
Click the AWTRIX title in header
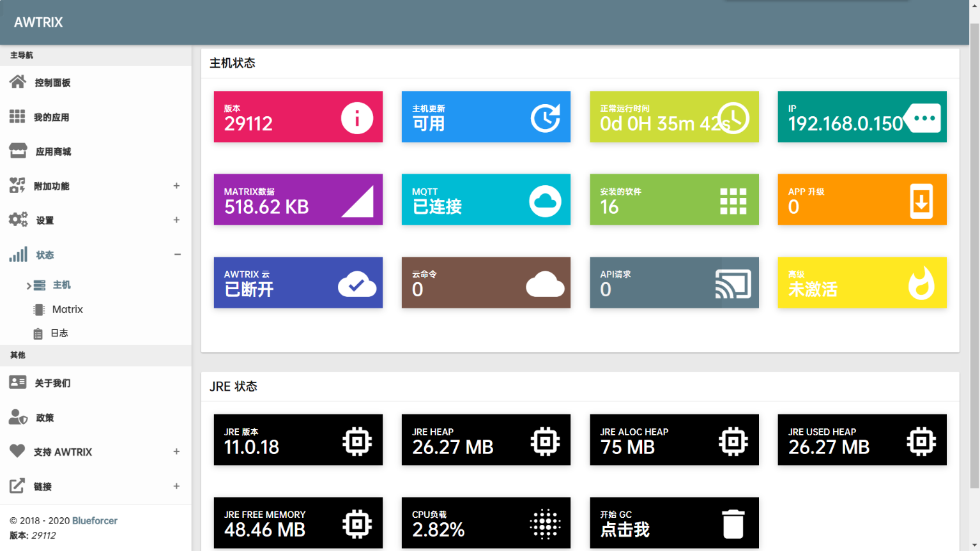pos(38,22)
